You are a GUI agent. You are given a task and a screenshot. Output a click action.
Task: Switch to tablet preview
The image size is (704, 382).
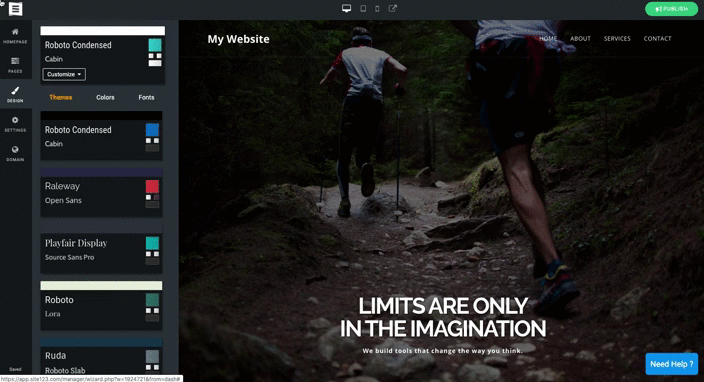pos(363,9)
